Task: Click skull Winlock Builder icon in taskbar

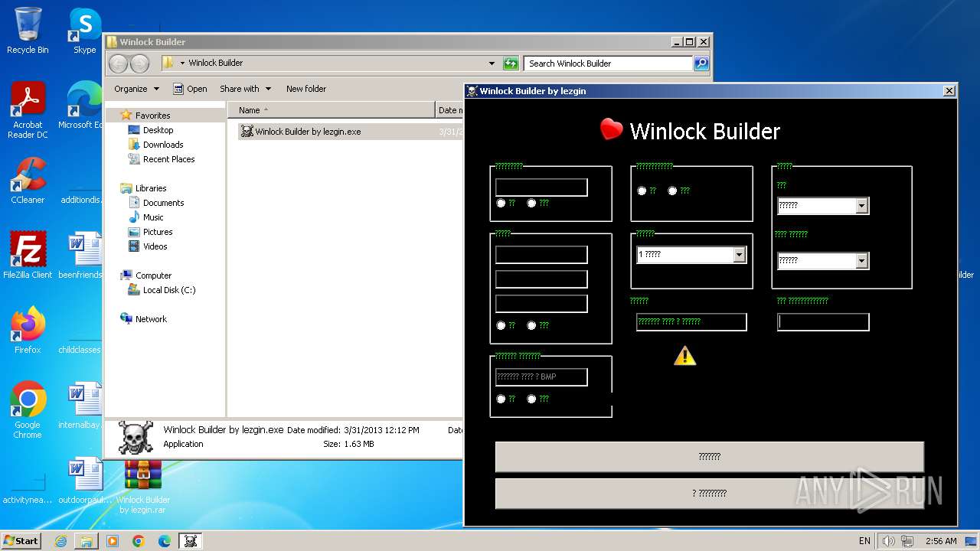Action: (x=191, y=541)
